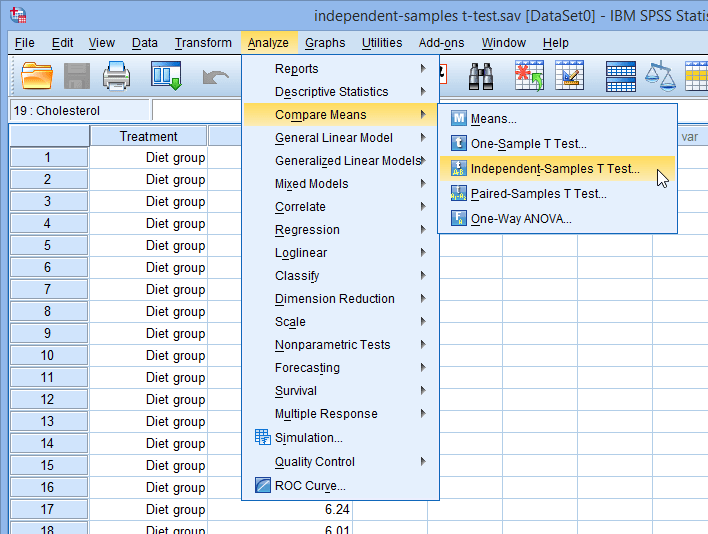Click Simulation menu item
Screen dimensions: 708x534
[308, 438]
